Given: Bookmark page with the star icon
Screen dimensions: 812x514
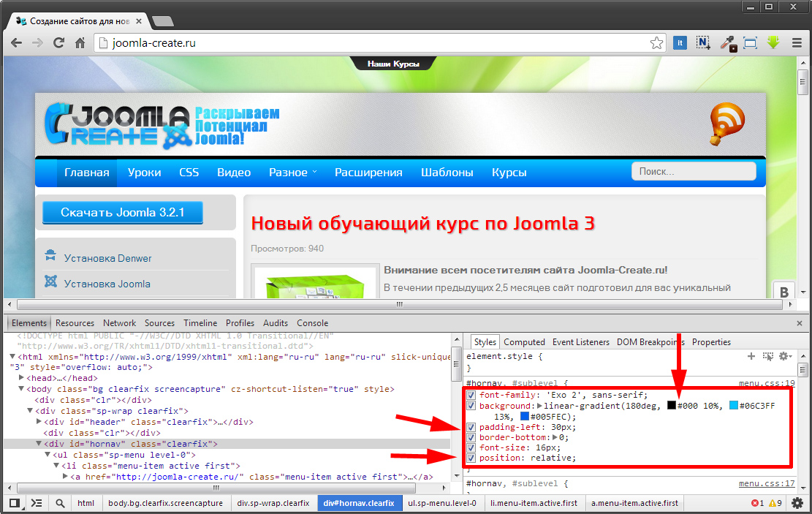Looking at the screenshot, I should pyautogui.click(x=656, y=43).
